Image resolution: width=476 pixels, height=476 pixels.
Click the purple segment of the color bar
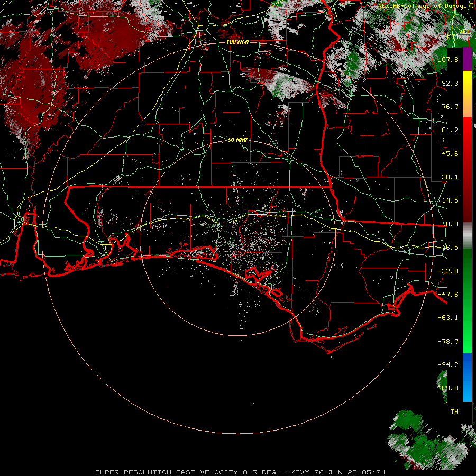[467, 59]
